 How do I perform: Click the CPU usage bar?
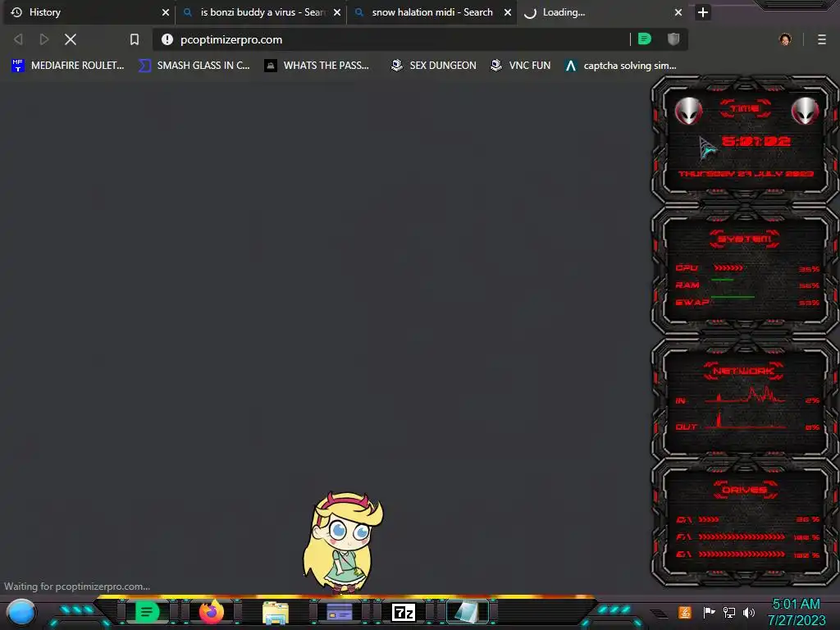pos(728,267)
